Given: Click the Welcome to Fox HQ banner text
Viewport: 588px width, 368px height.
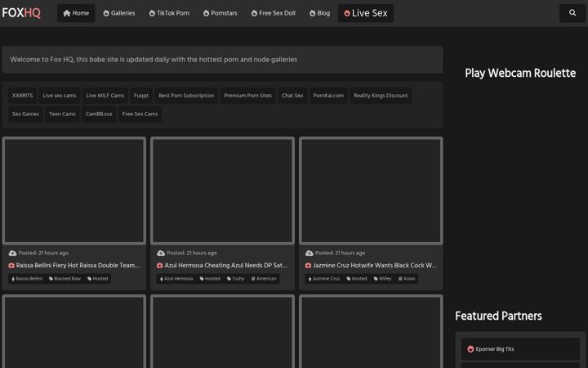Looking at the screenshot, I should tap(154, 60).
